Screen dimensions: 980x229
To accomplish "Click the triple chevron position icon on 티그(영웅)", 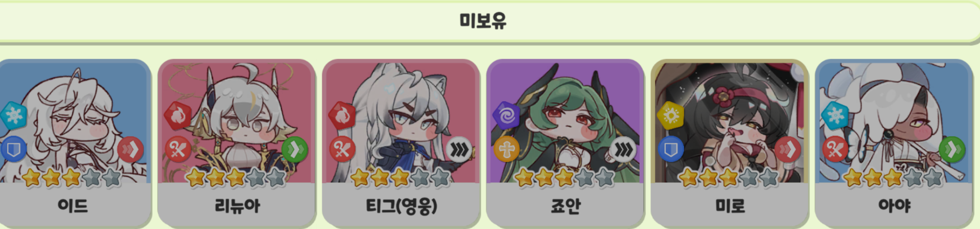I will pyautogui.click(x=459, y=150).
